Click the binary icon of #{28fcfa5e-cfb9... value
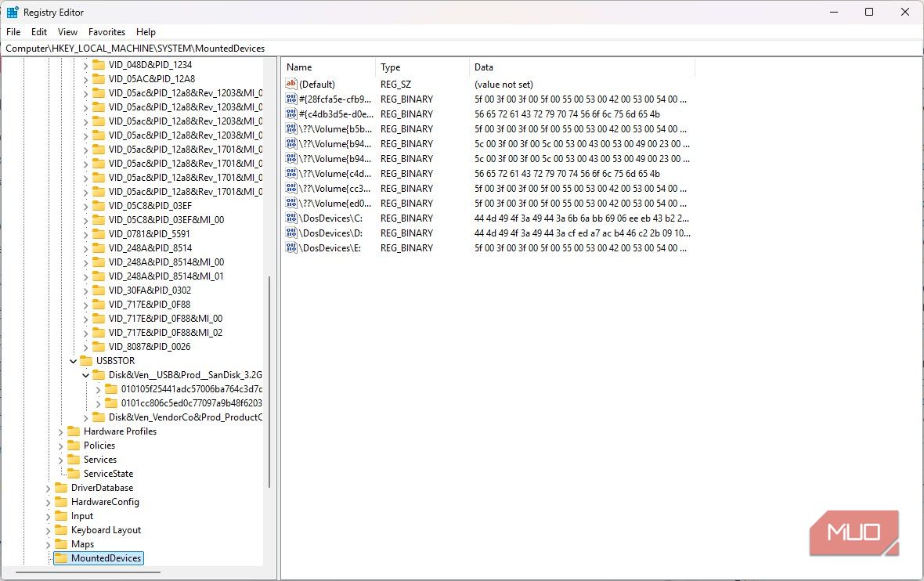 pos(291,99)
